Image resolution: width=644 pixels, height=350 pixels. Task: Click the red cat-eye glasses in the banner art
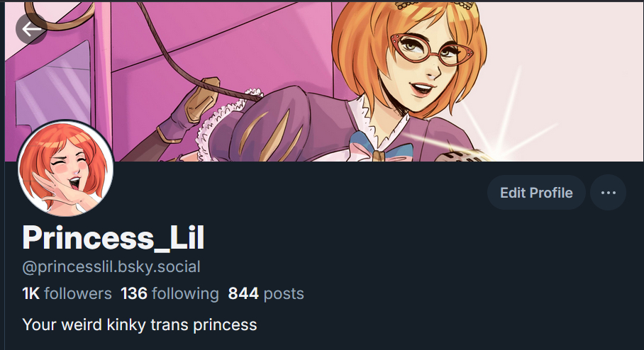pos(431,50)
